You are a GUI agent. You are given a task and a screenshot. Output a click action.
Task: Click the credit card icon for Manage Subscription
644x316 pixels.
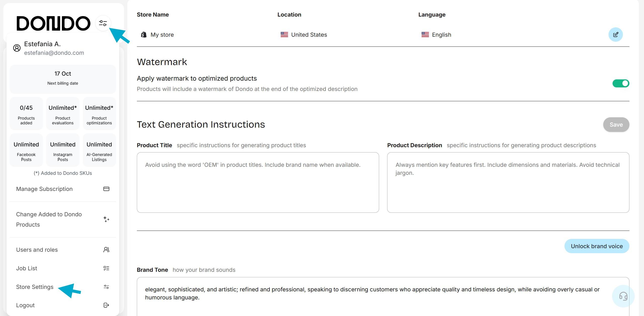tap(106, 189)
